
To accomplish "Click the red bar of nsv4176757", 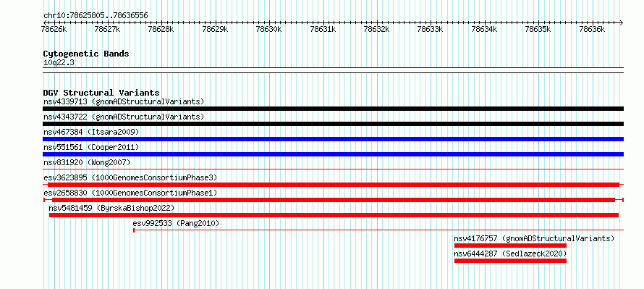I will click(x=511, y=246).
